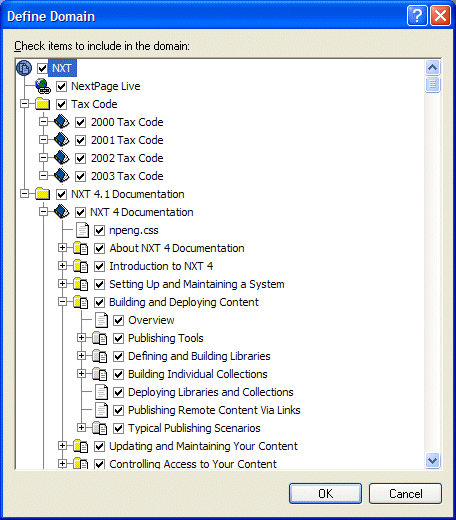456x520 pixels.
Task: Click the NextPage Live globe icon
Action: click(43, 86)
